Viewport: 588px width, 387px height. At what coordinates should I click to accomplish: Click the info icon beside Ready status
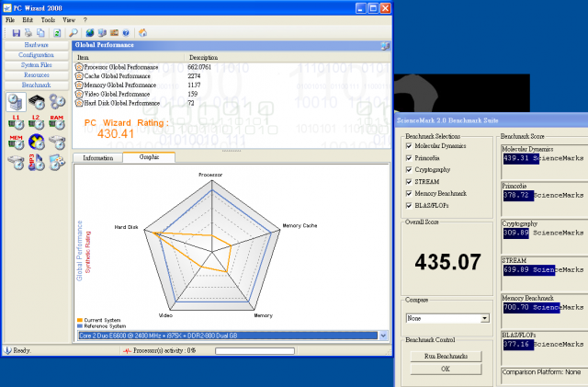pyautogui.click(x=7, y=350)
